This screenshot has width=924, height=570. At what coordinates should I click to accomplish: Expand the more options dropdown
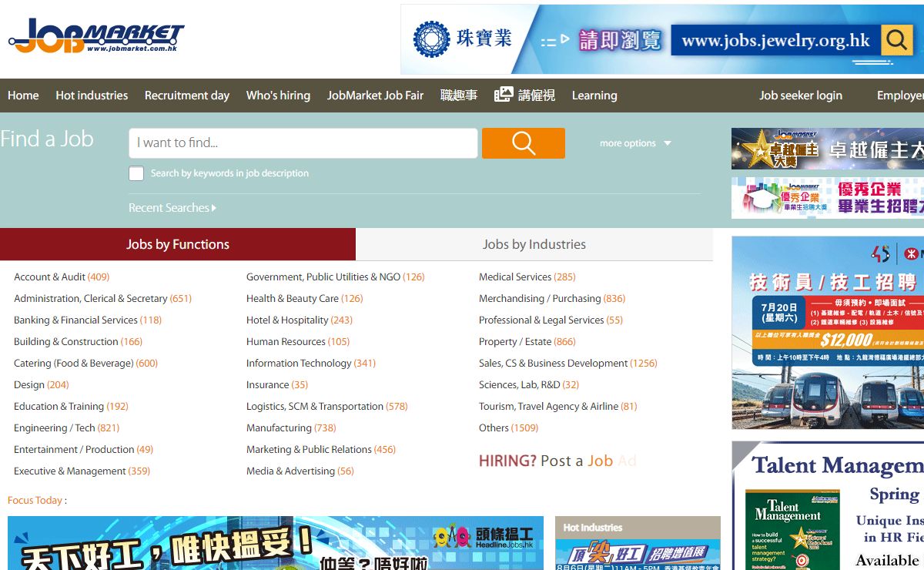(x=635, y=143)
